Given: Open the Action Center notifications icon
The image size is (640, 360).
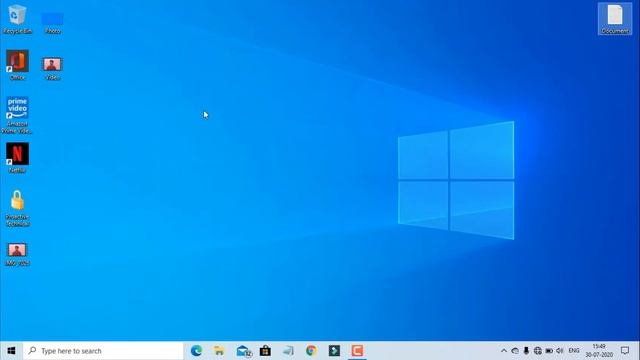Looking at the screenshot, I should pos(625,351).
